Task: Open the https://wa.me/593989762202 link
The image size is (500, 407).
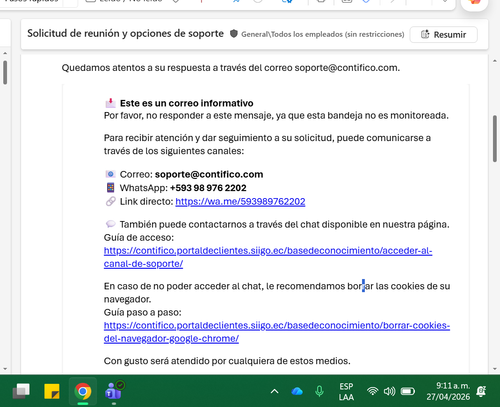Action: coord(240,202)
